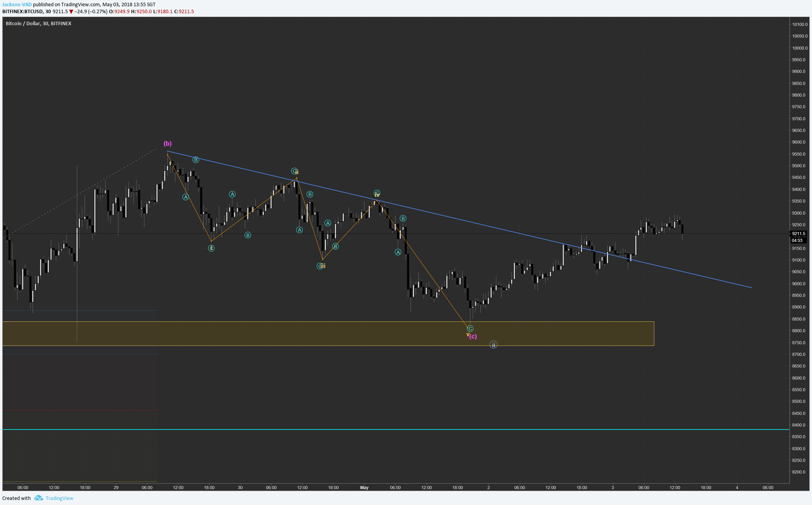Select the yellow iii wave label
The width and height of the screenshot is (812, 505).
point(322,266)
